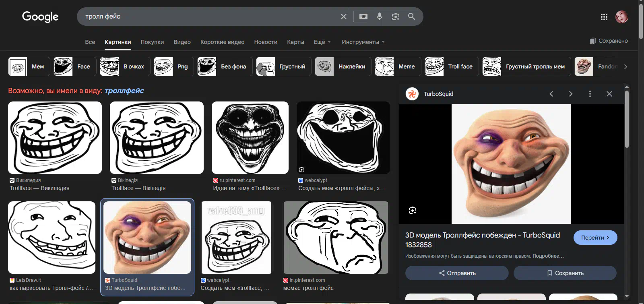The image size is (644, 304).
Task: Open three-dot options in preview panel
Action: click(590, 94)
